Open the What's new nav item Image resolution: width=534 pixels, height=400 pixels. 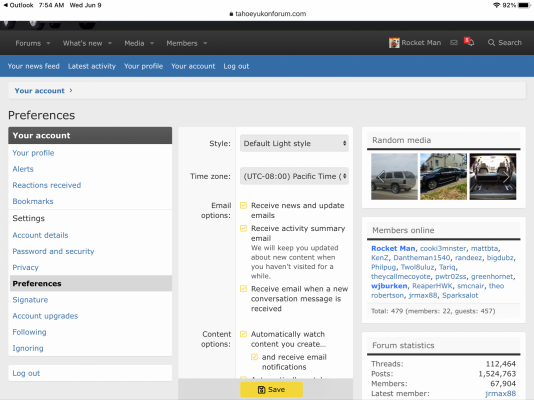point(82,43)
